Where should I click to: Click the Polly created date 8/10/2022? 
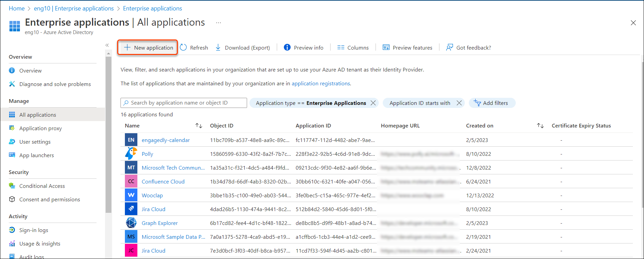[479, 154]
